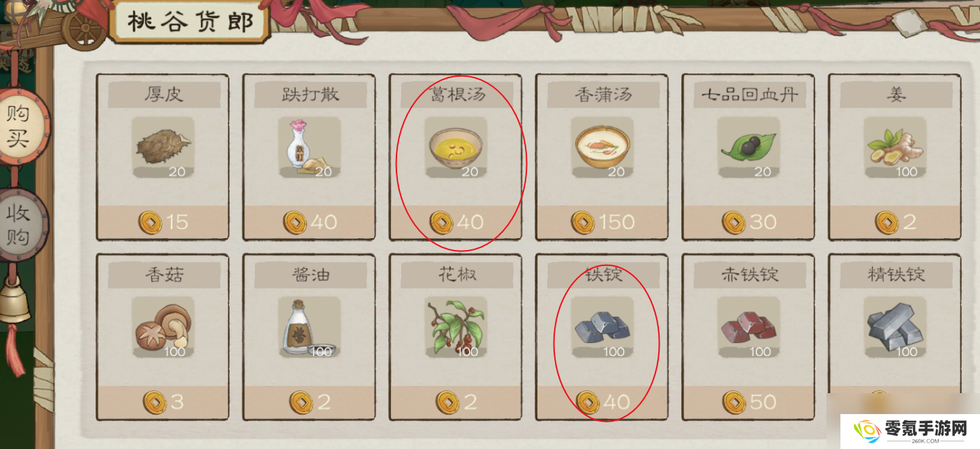Choose the 香菇 mushroom icon
The width and height of the screenshot is (980, 449).
[x=163, y=327]
